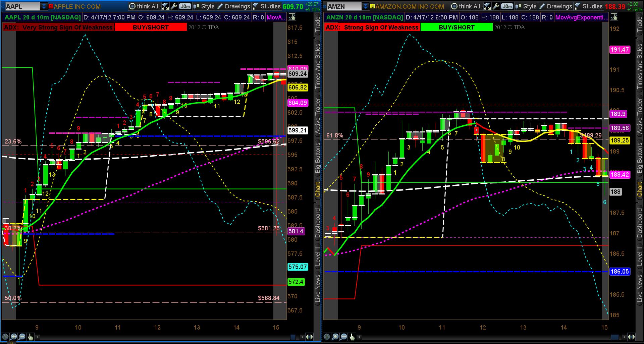Image resolution: width=644 pixels, height=344 pixels.
Task: Click the yellow clipboard color-link icon beside AMZN
Action: (372, 6)
